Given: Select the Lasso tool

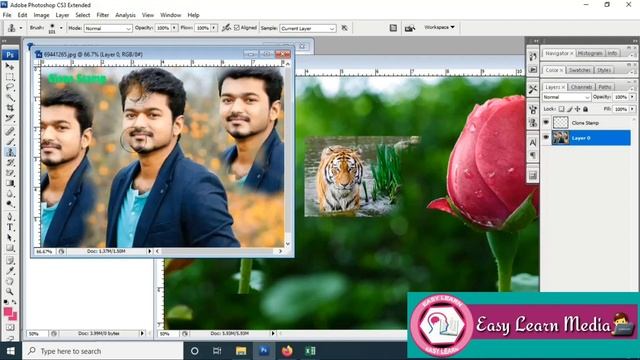Looking at the screenshot, I should pos(10,87).
